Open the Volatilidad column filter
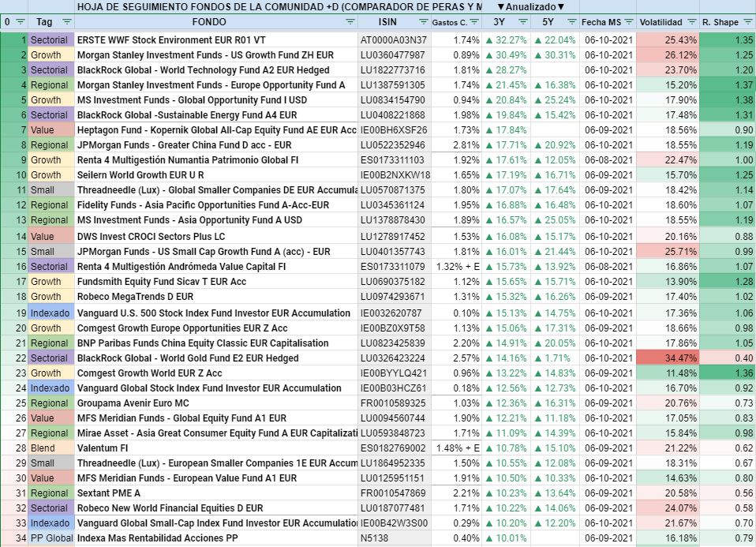Image resolution: width=756 pixels, height=547 pixels. (692, 22)
